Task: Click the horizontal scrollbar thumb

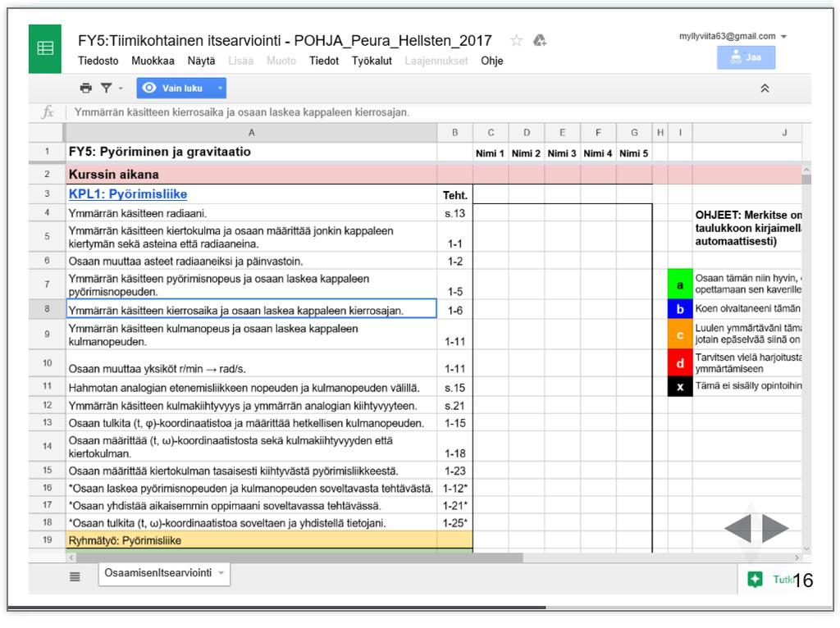Action: coord(300,557)
